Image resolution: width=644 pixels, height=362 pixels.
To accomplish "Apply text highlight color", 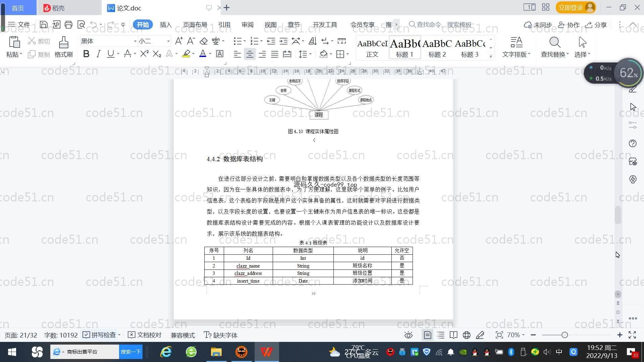I will coord(186,54).
